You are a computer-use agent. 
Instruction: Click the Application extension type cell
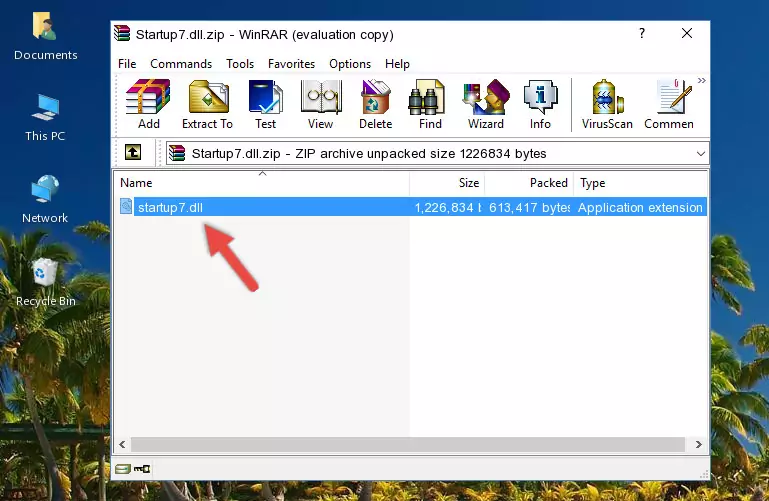pyautogui.click(x=640, y=208)
